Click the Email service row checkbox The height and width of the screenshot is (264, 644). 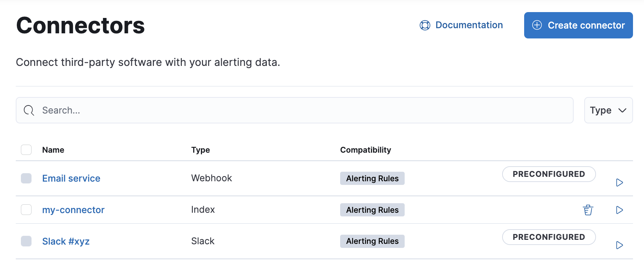tap(26, 178)
